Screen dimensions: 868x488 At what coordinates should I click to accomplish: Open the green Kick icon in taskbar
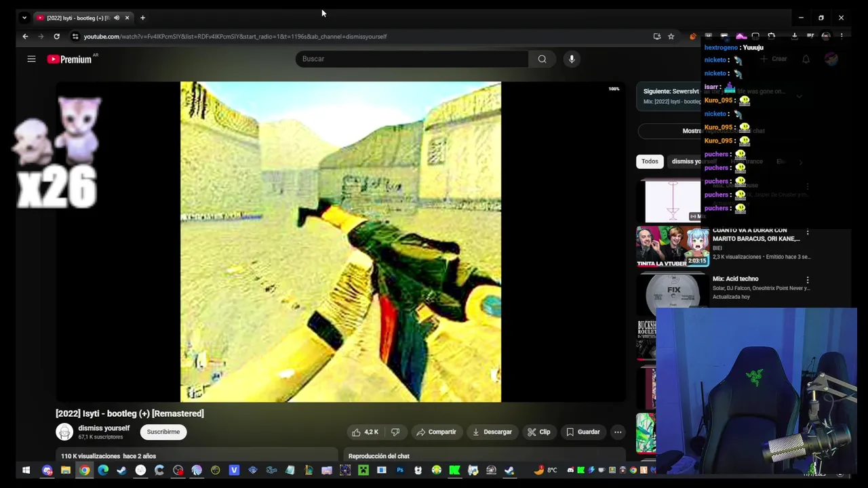454,470
